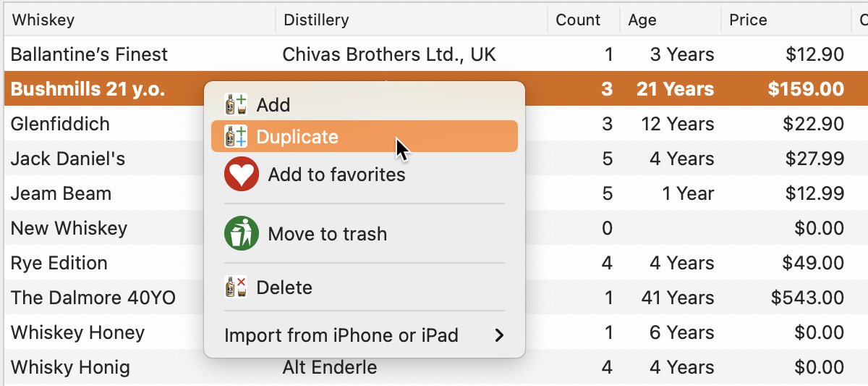This screenshot has width=868, height=386.
Task: Click the Alt Enderle distillery cell
Action: point(330,367)
